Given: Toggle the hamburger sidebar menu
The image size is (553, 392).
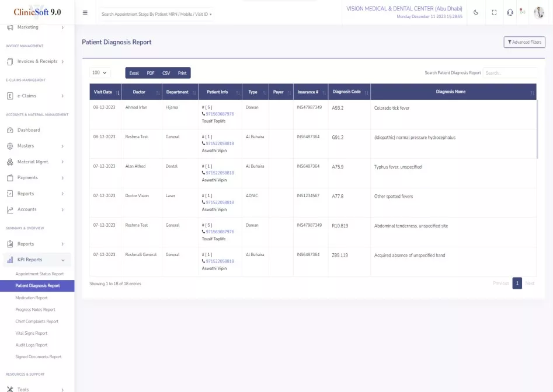Looking at the screenshot, I should pos(85,13).
